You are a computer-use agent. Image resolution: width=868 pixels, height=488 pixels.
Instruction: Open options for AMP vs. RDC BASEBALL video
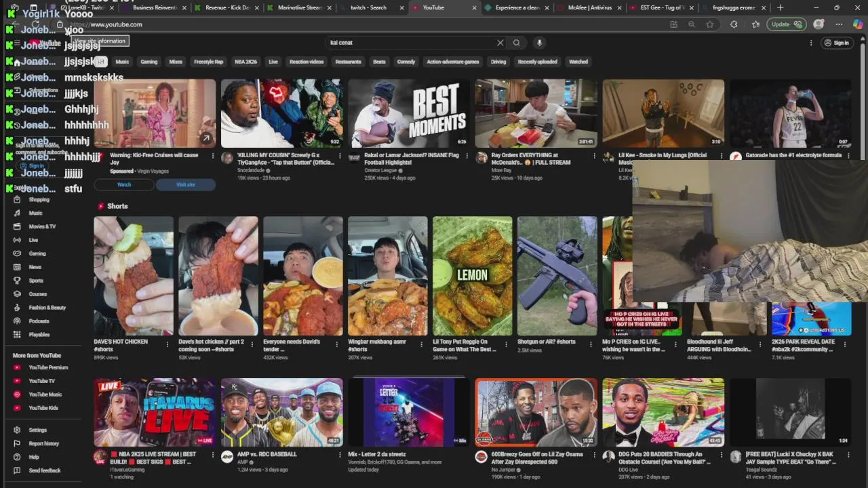tap(340, 455)
